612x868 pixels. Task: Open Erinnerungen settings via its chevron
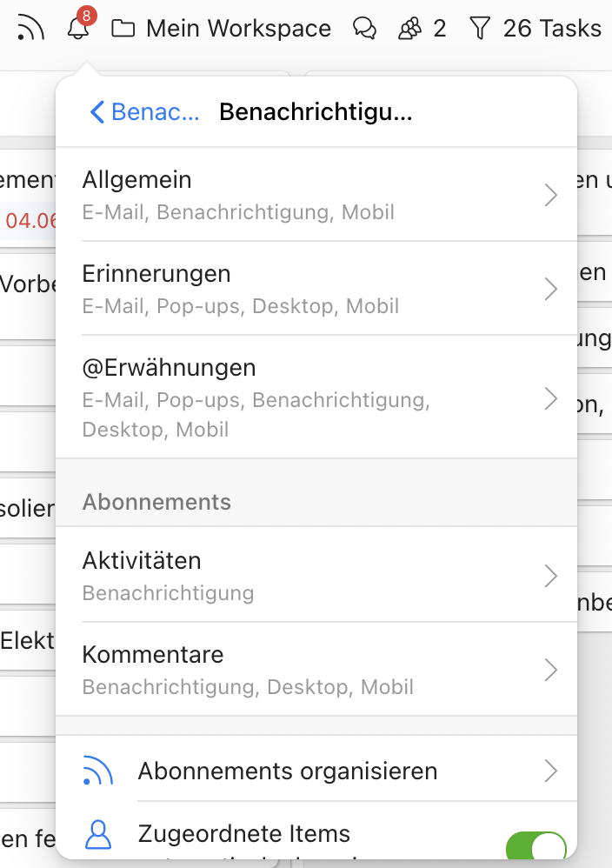point(550,289)
